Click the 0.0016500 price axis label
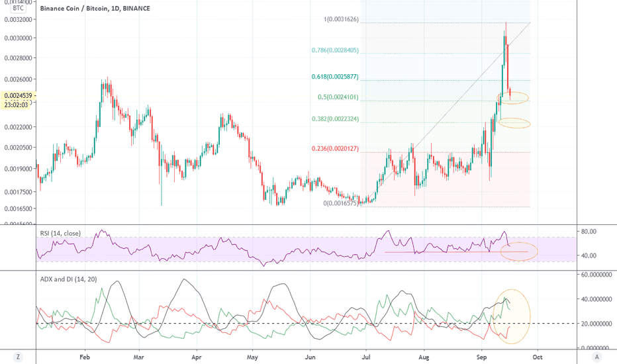 click(x=18, y=208)
